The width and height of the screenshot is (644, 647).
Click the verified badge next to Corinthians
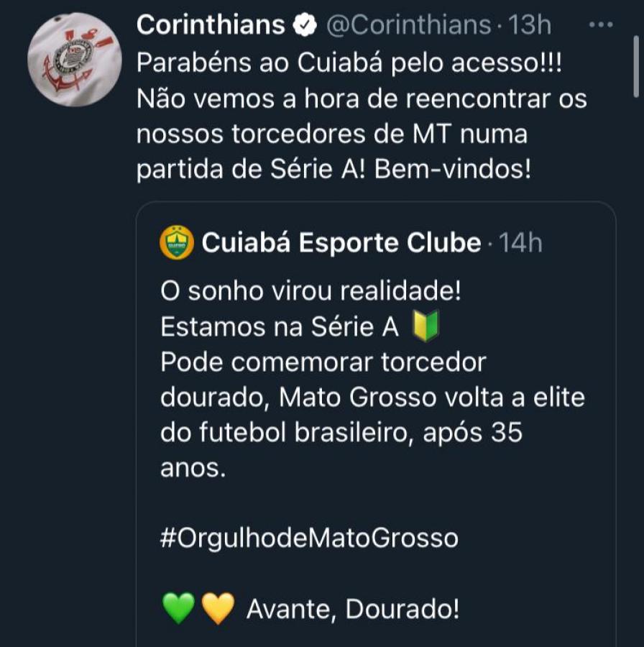click(305, 26)
